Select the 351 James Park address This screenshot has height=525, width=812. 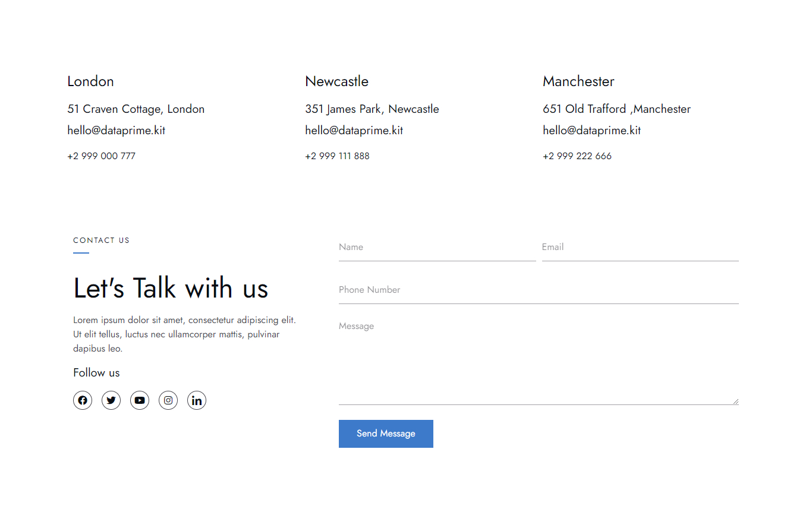coord(372,109)
